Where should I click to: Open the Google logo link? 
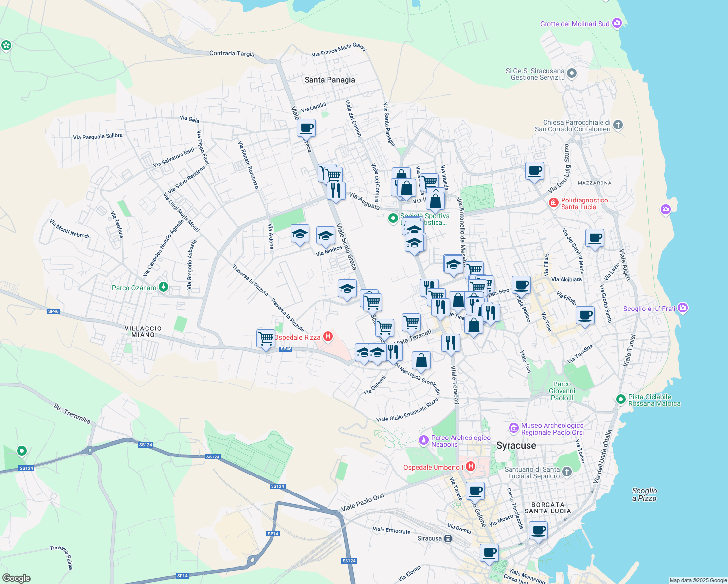(x=16, y=578)
